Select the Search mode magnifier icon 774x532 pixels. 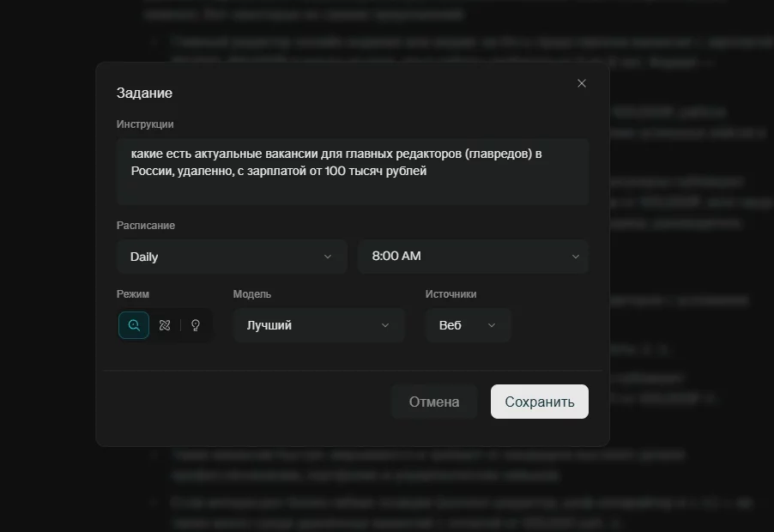(134, 325)
